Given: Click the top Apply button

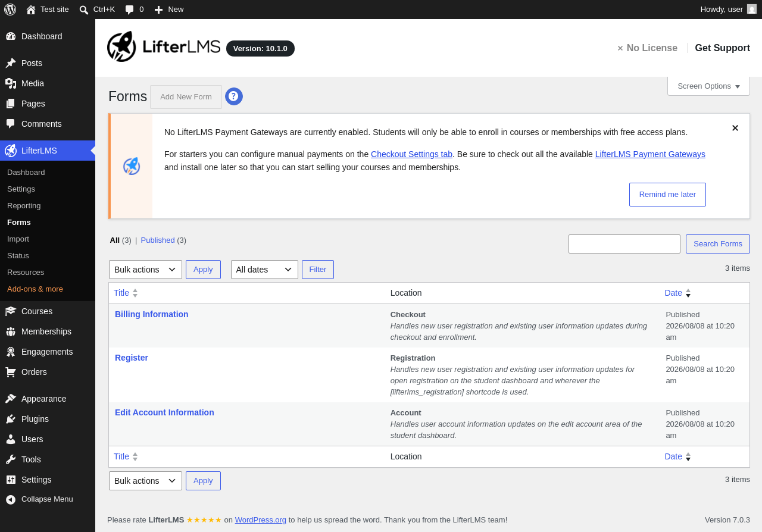Looking at the screenshot, I should point(203,270).
